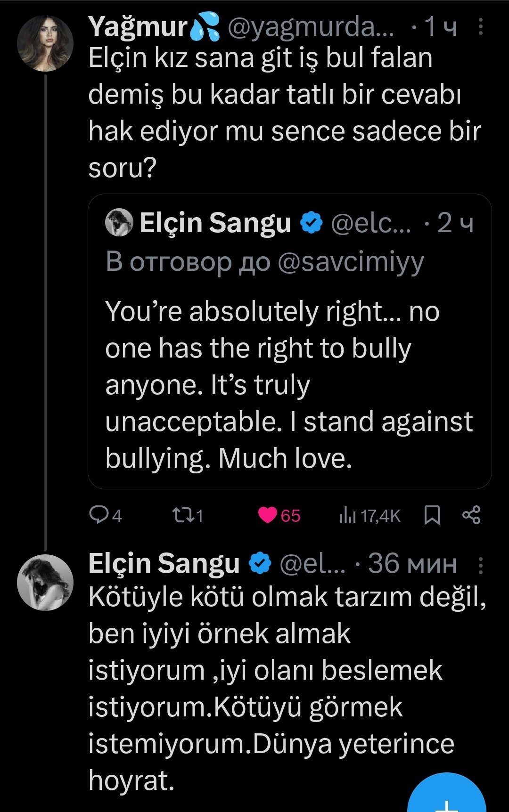Open Yağmur's profile picture
The width and height of the screenshot is (509, 812).
[x=45, y=43]
